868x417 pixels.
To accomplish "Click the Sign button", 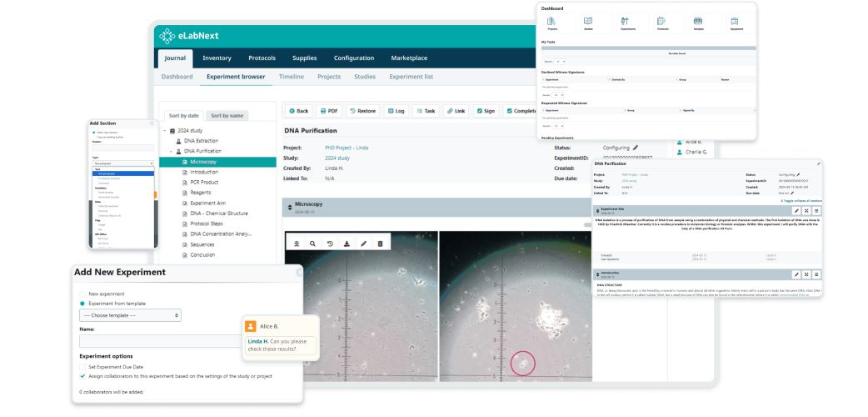I will coord(486,111).
